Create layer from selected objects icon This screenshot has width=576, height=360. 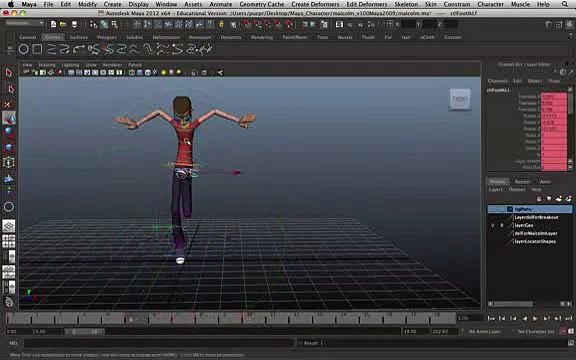pos(569,199)
